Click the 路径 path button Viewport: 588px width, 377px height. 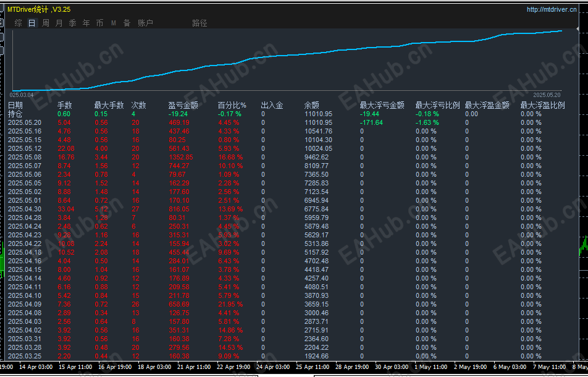pos(199,23)
